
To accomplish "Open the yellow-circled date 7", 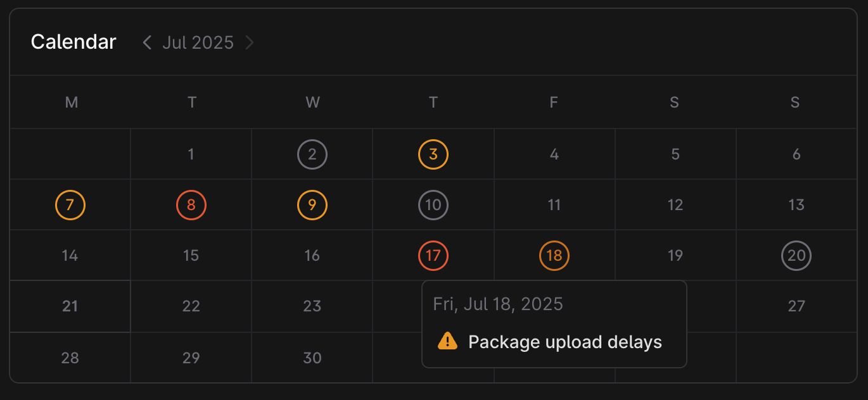I will (70, 205).
